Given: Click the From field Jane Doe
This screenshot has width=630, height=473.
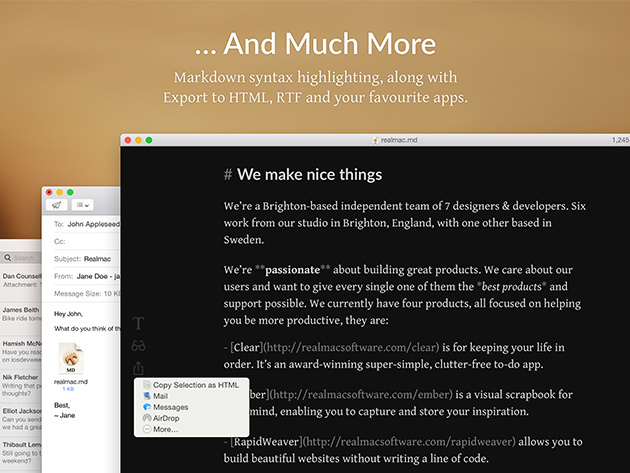Looking at the screenshot, I should pyautogui.click(x=86, y=276).
